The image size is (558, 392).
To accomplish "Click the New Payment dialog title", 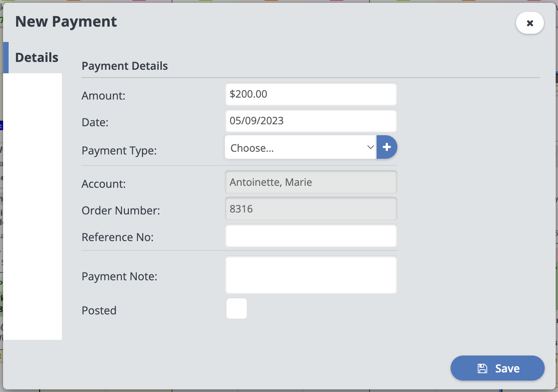I will pyautogui.click(x=66, y=22).
